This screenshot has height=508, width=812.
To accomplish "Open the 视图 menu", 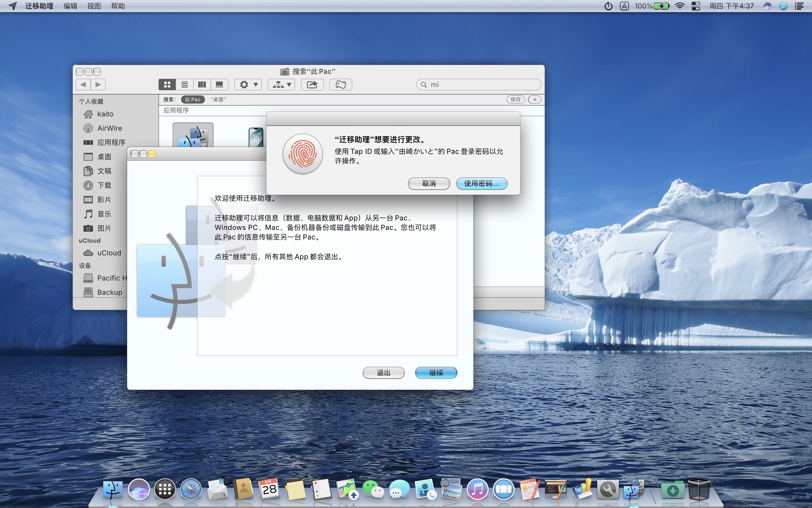I will click(x=94, y=6).
